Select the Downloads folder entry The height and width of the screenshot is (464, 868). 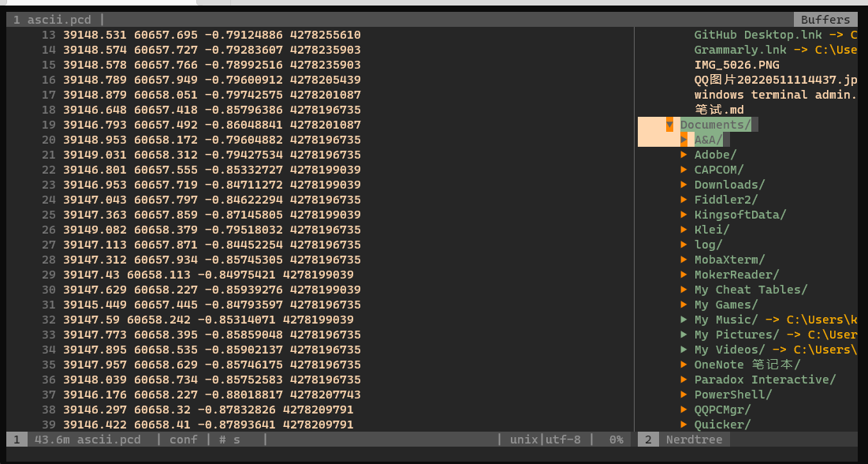(729, 185)
